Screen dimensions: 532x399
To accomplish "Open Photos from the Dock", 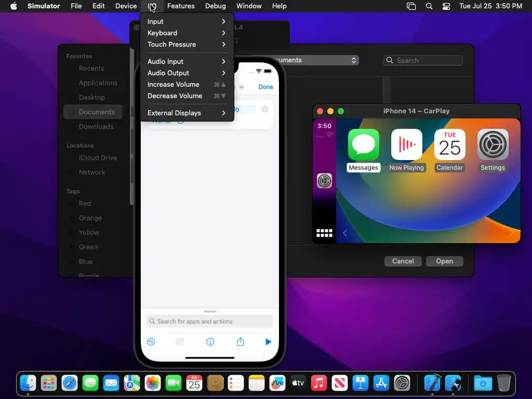I will point(153,383).
